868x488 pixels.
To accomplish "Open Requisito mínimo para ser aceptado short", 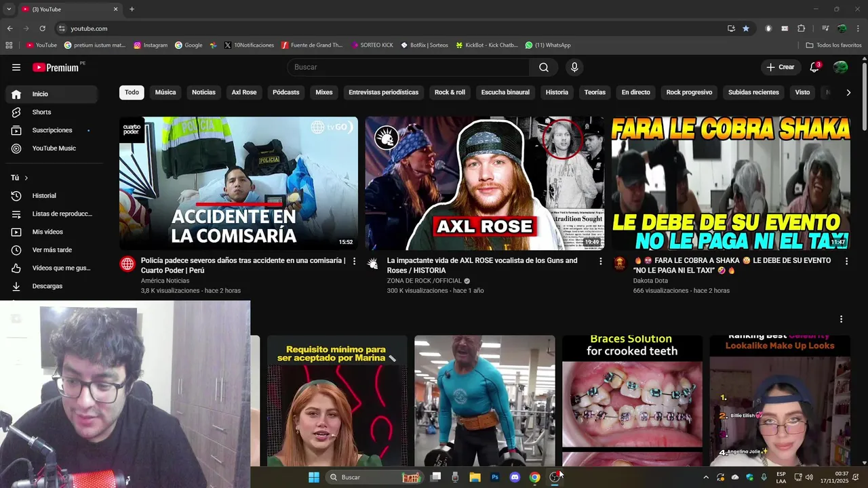I will tap(337, 401).
